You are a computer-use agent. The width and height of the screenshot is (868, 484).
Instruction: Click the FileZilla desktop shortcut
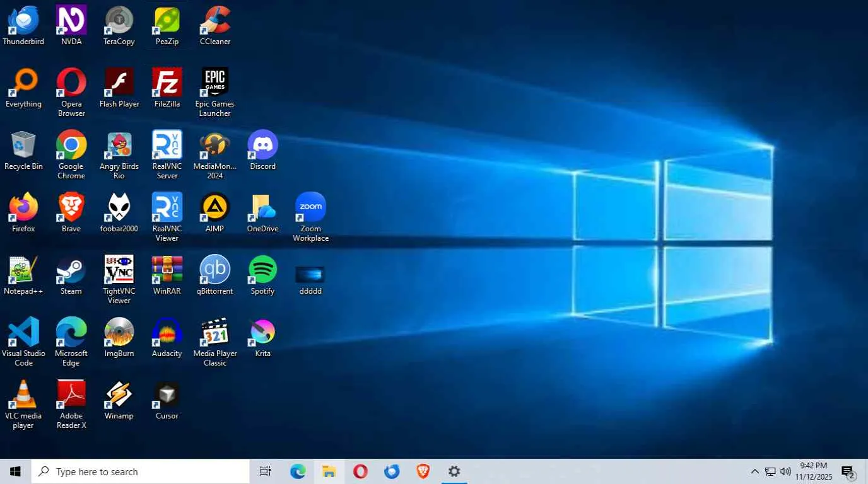[x=167, y=88]
